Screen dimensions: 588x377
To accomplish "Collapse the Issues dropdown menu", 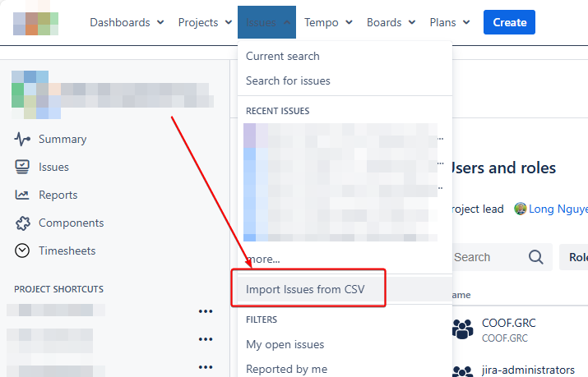I will click(x=266, y=22).
